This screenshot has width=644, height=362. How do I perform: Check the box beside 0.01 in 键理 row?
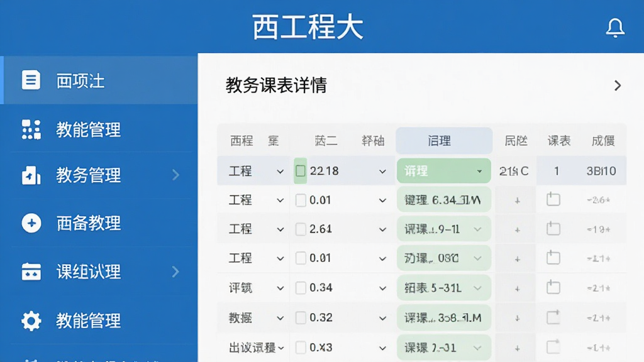click(x=301, y=200)
